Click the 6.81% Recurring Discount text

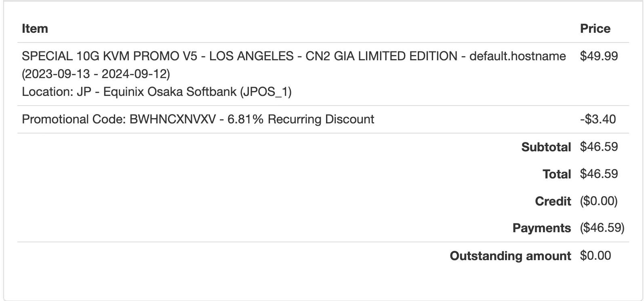coord(301,119)
